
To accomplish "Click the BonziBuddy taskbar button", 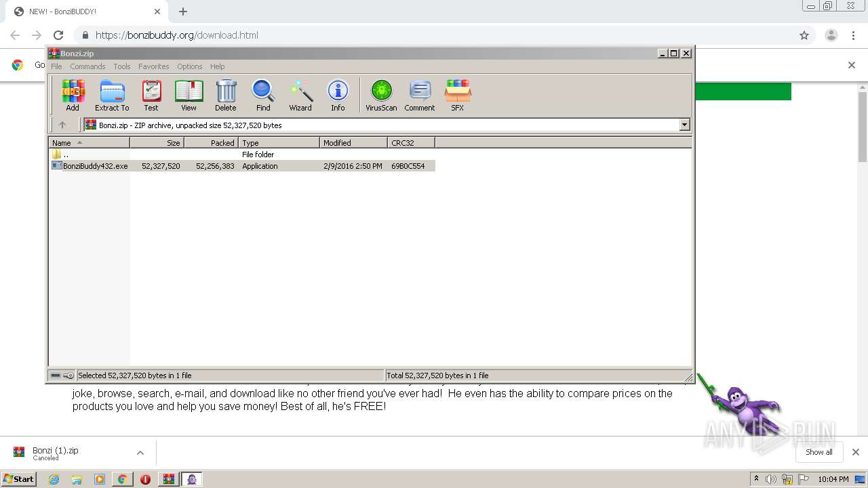I will point(192,479).
